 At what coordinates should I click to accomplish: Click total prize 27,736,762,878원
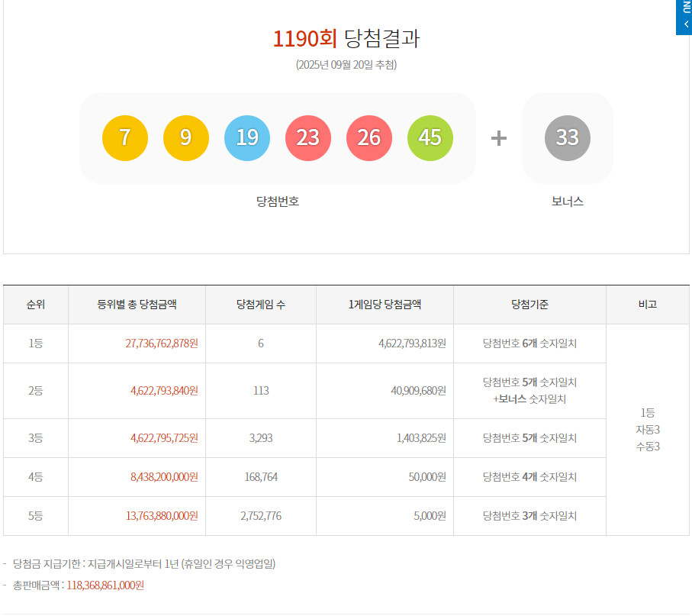(x=162, y=343)
